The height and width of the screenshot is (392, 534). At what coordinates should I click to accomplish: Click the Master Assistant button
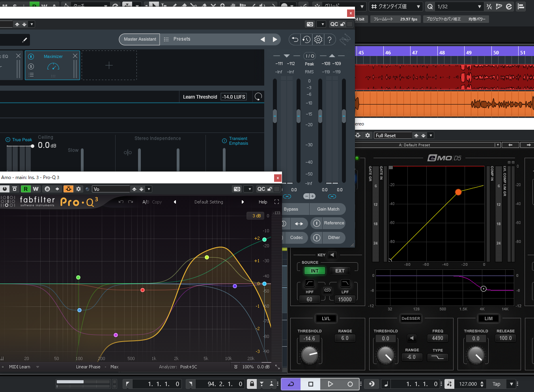tap(140, 39)
